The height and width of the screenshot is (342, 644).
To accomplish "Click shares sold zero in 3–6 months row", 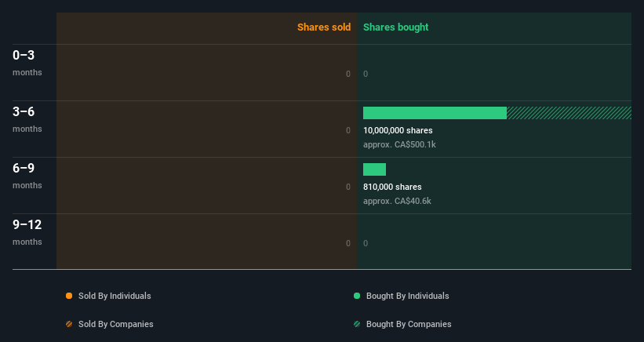I will click(348, 130).
